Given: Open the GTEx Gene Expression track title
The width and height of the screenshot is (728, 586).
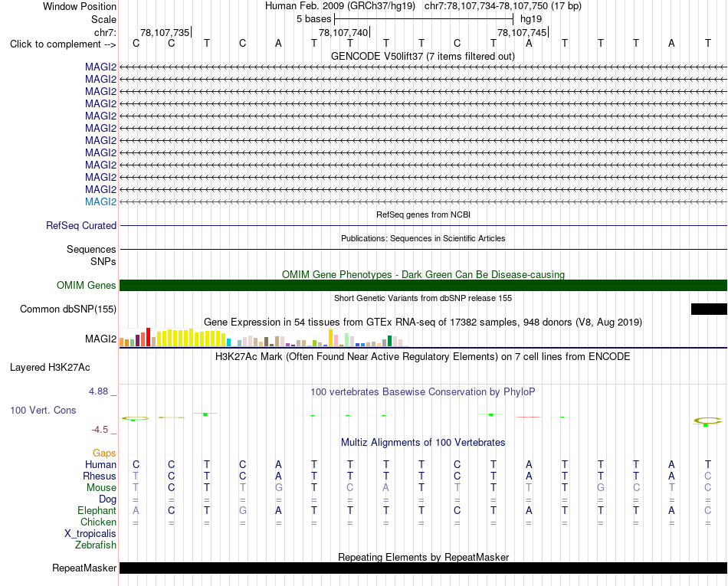Looking at the screenshot, I should (x=423, y=322).
